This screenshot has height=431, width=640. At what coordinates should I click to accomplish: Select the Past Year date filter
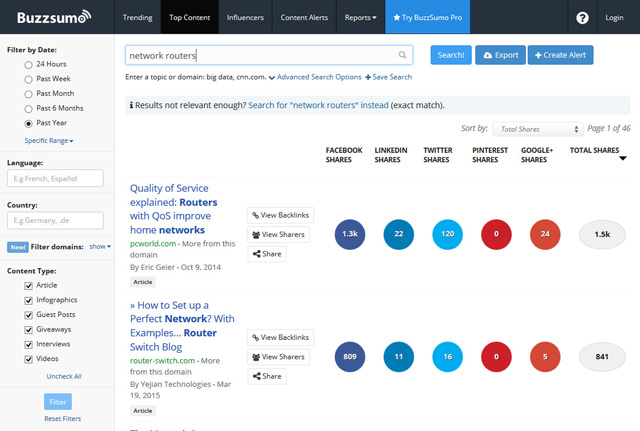(28, 123)
